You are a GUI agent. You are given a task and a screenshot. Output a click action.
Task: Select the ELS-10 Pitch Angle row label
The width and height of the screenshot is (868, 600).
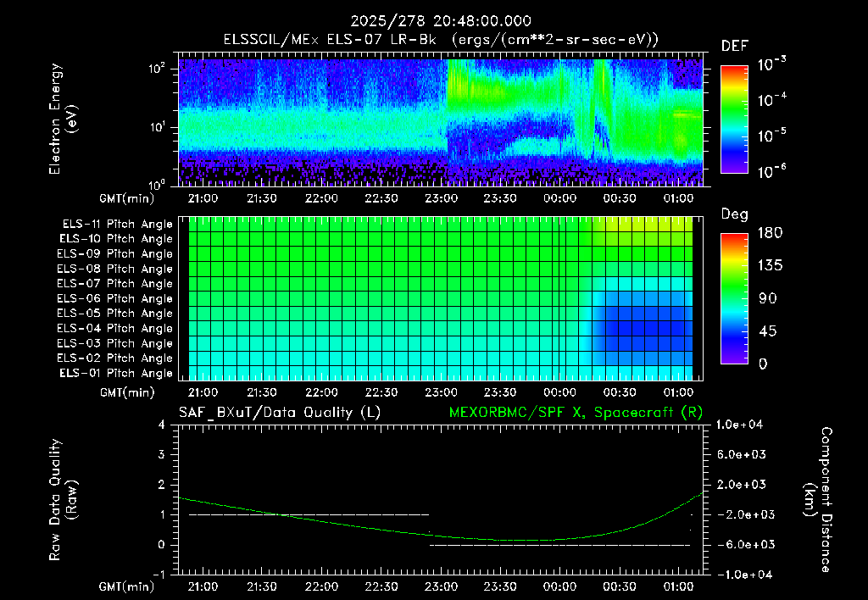[116, 239]
